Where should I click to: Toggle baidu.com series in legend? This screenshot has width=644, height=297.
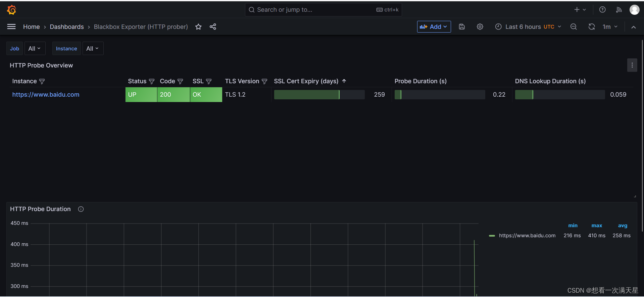pyautogui.click(x=527, y=236)
